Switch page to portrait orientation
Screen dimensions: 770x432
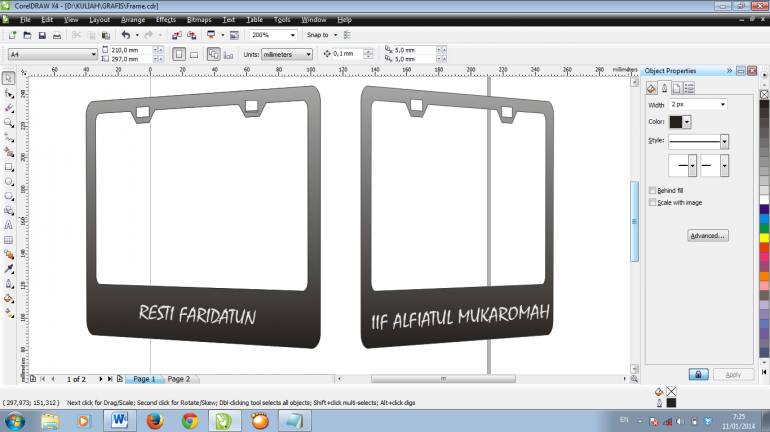tap(179, 54)
